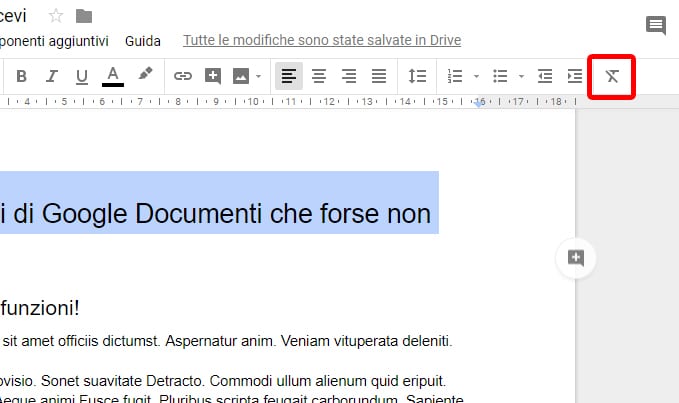This screenshot has height=403, width=679.
Task: Expand the numbered list dropdown arrow
Action: point(476,76)
